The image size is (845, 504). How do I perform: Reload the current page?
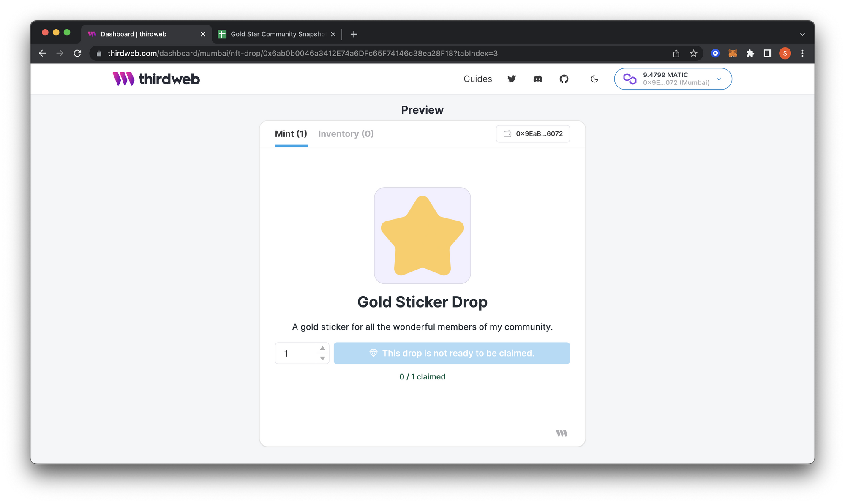(x=77, y=53)
